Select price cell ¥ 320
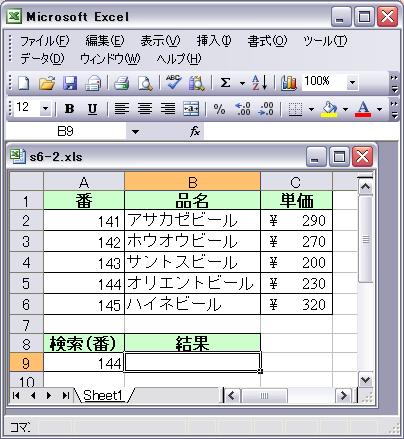Image resolution: width=404 pixels, height=439 pixels. point(296,304)
